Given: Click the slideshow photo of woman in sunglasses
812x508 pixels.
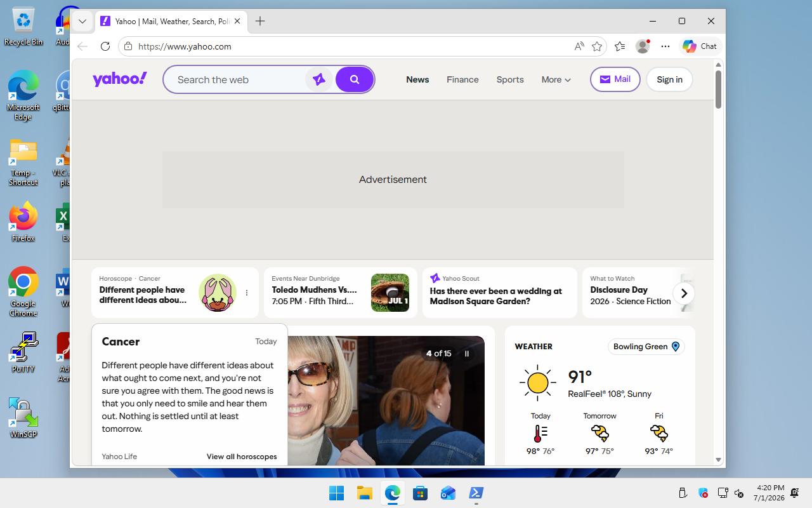Looking at the screenshot, I should click(x=386, y=401).
